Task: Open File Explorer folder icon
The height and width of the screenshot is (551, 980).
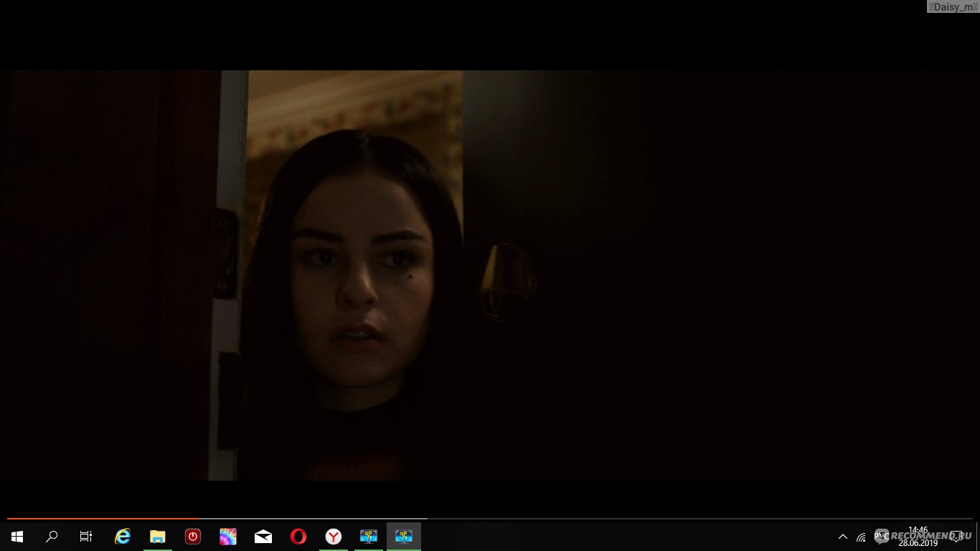Action: 158,537
